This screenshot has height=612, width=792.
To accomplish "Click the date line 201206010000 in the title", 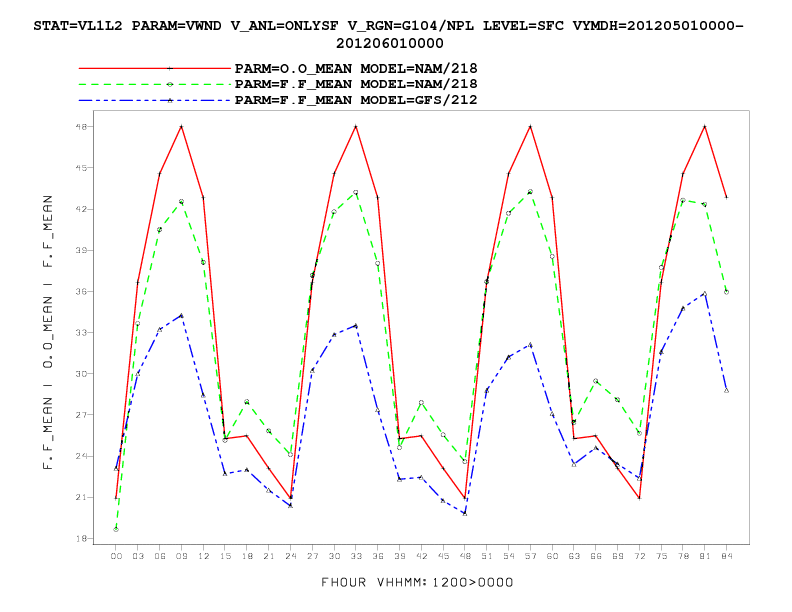I will (389, 43).
